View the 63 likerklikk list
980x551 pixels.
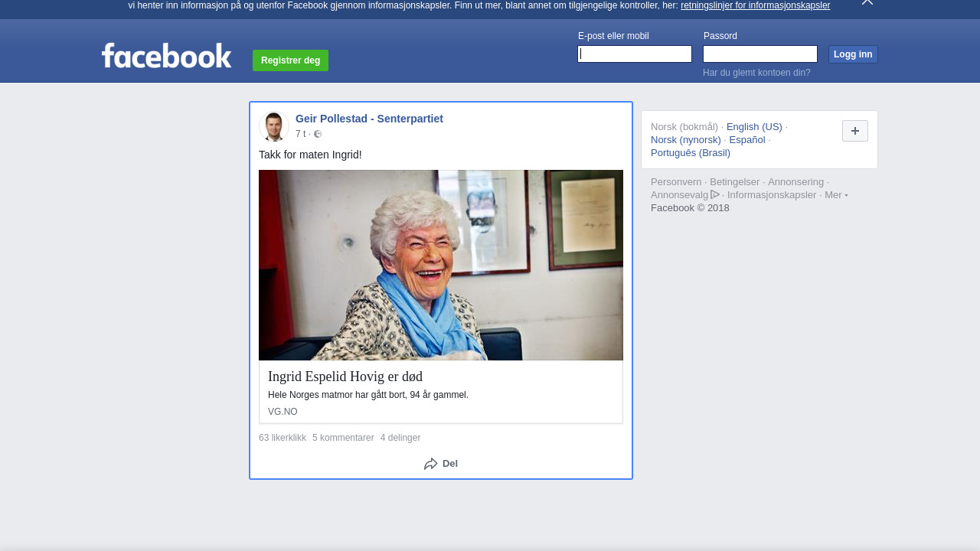click(283, 438)
